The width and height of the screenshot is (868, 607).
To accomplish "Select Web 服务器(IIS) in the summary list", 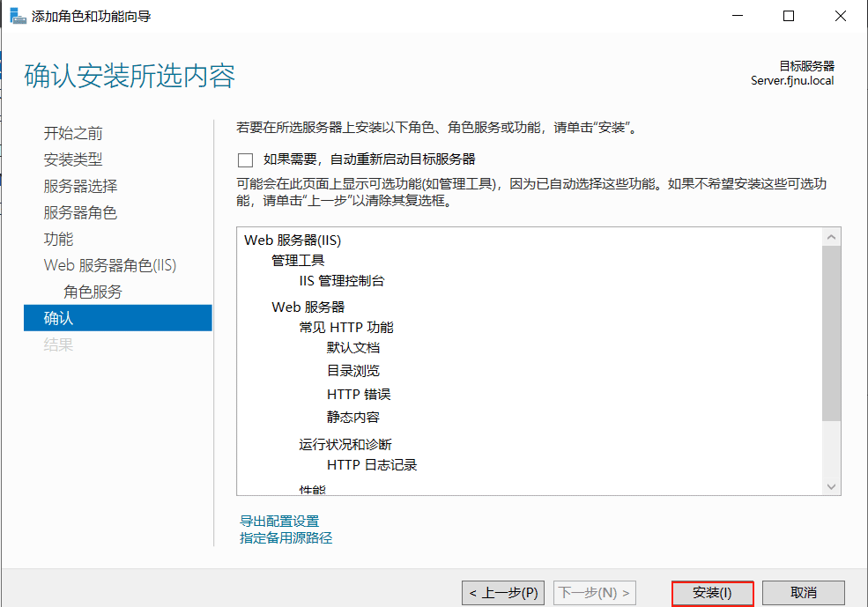I will 294,240.
